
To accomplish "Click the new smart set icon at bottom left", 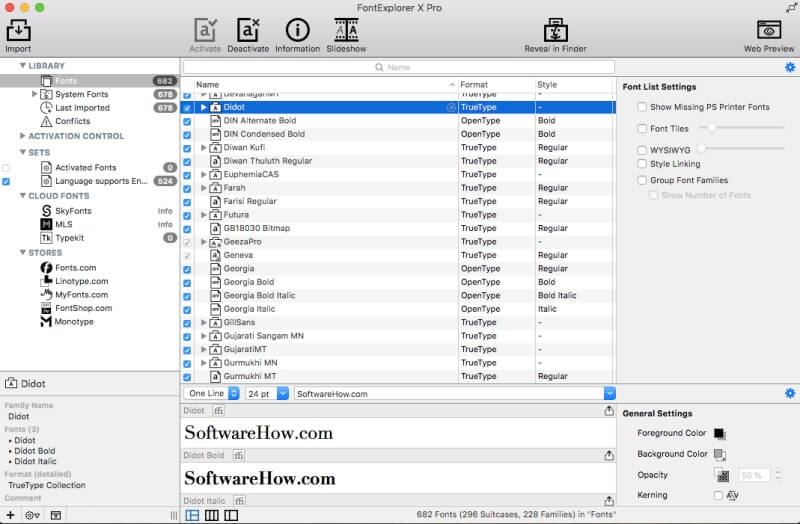I will coord(56,515).
